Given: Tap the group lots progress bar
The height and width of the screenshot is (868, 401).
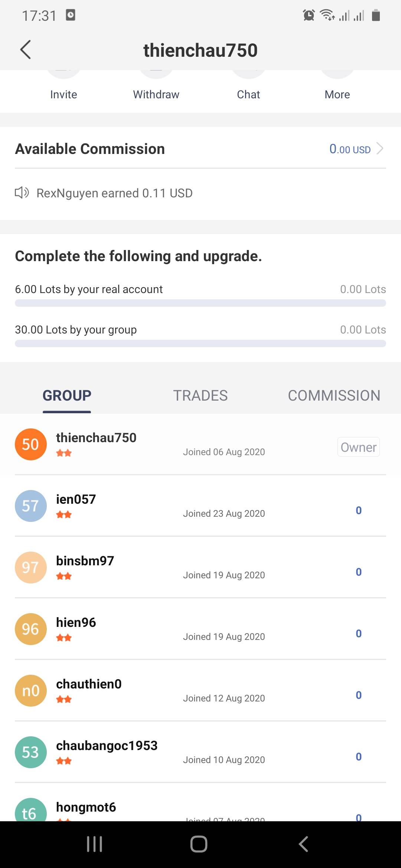Looking at the screenshot, I should 200,343.
